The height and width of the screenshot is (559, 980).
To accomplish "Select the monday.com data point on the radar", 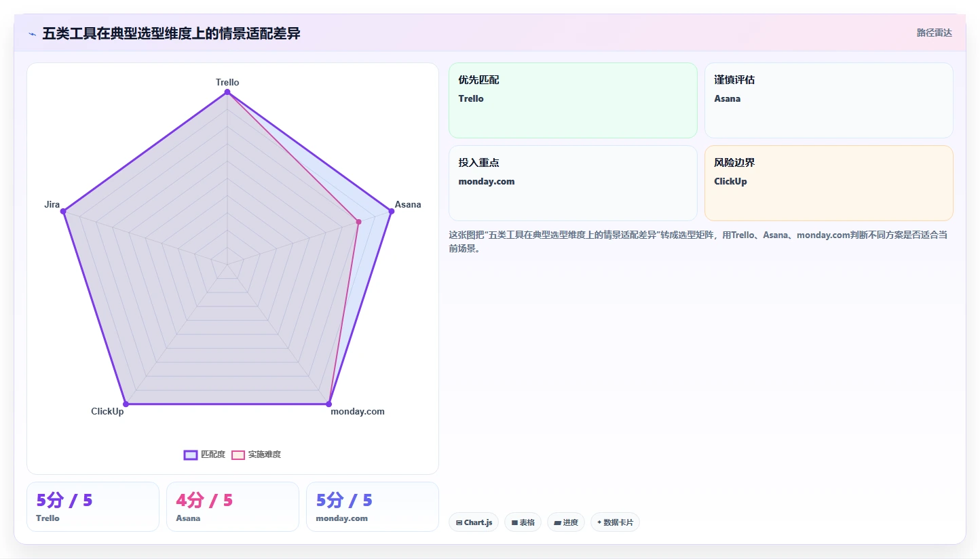I will coord(328,404).
